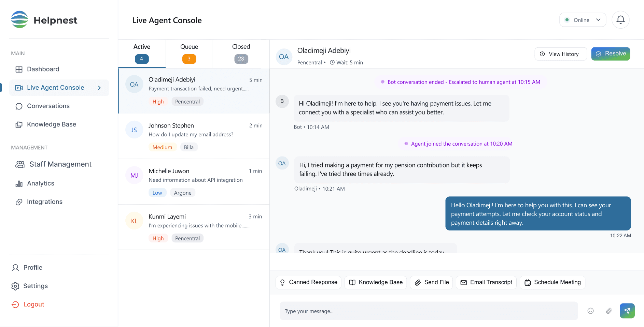Screen dimensions: 644x327
Task: Click the Billa tag
Action: click(189, 147)
